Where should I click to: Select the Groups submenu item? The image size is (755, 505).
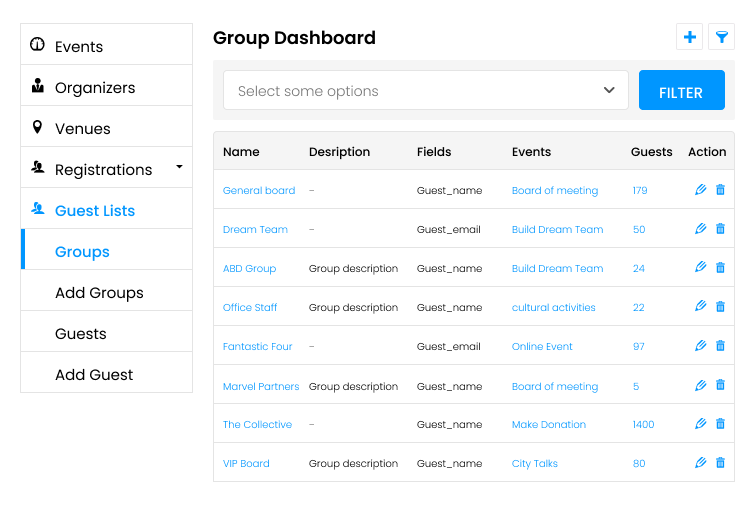(x=106, y=249)
